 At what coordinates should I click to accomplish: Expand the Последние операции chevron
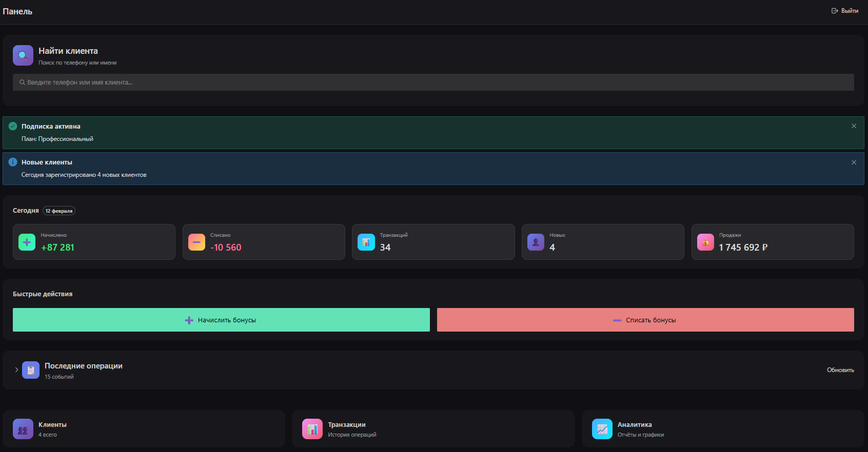click(x=16, y=369)
